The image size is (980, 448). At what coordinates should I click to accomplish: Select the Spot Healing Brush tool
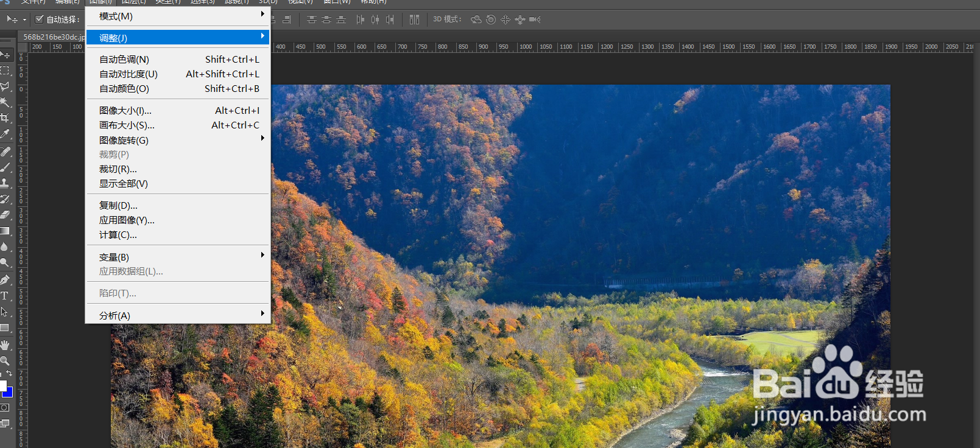[x=5, y=151]
